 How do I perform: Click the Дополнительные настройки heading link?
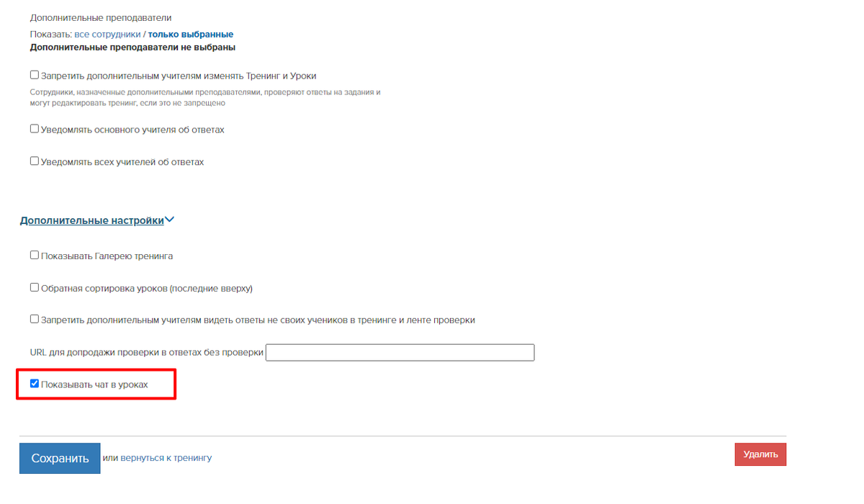pos(92,220)
